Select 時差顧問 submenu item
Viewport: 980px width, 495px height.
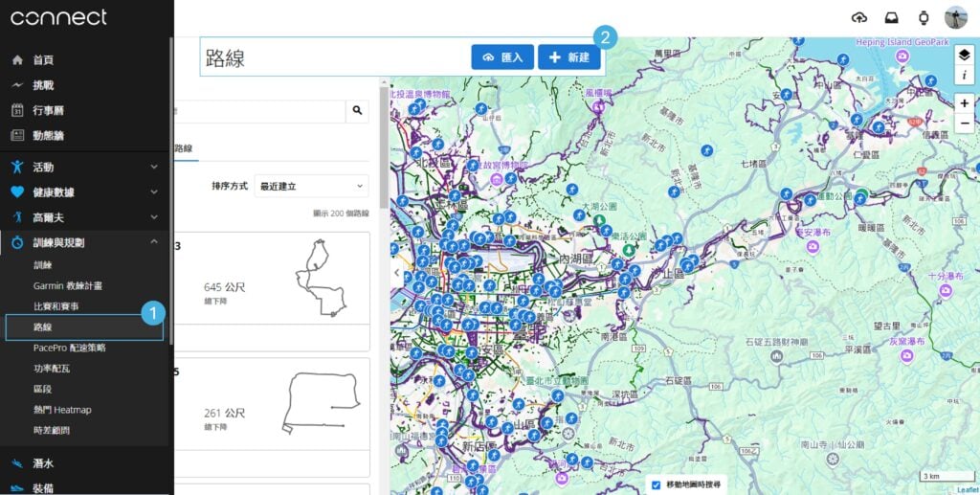tap(52, 431)
